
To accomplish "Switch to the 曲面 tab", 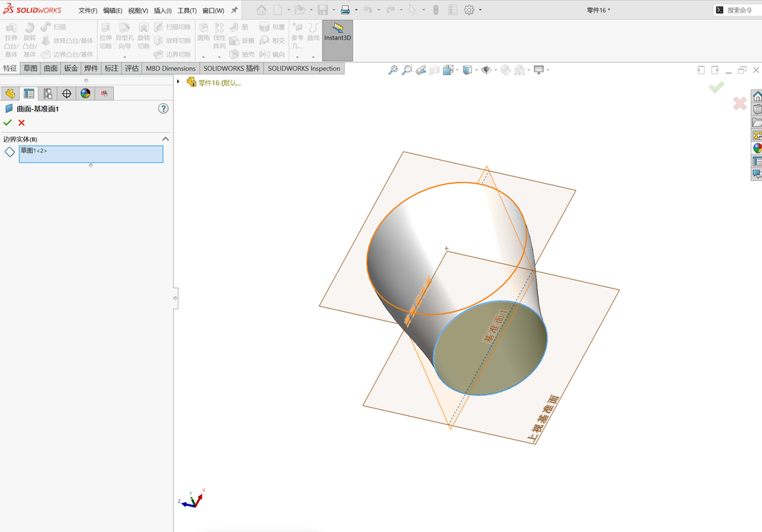I will tap(51, 68).
